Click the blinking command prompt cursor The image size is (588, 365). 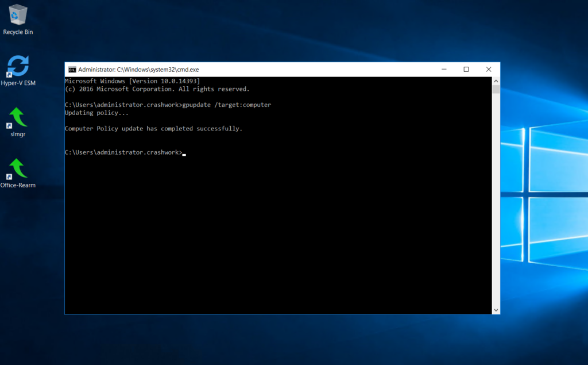(183, 154)
